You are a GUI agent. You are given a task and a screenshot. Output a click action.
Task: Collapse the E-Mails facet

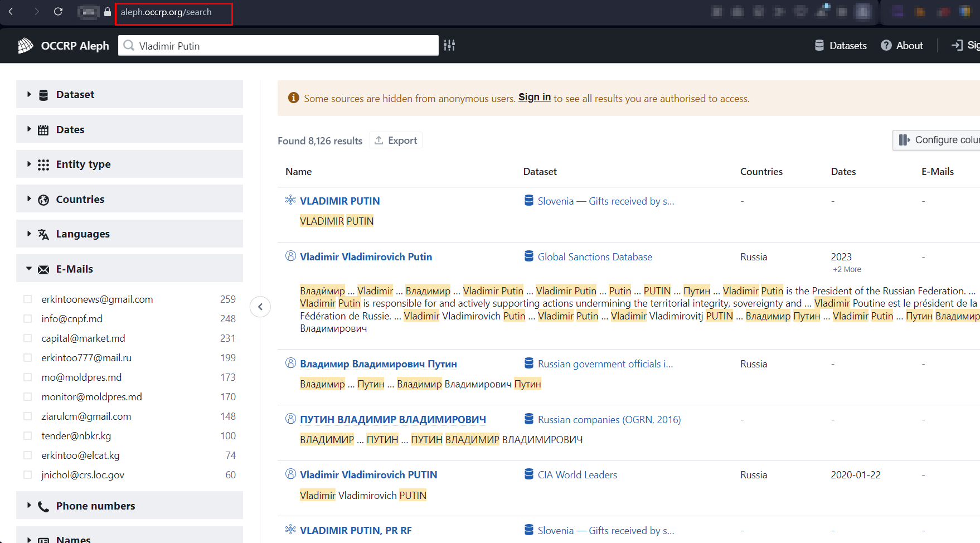click(x=129, y=269)
